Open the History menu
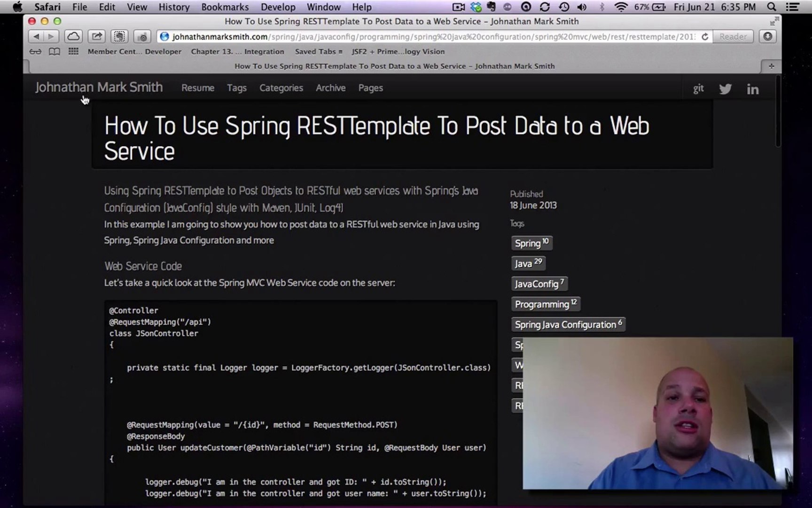812x508 pixels. click(x=173, y=7)
